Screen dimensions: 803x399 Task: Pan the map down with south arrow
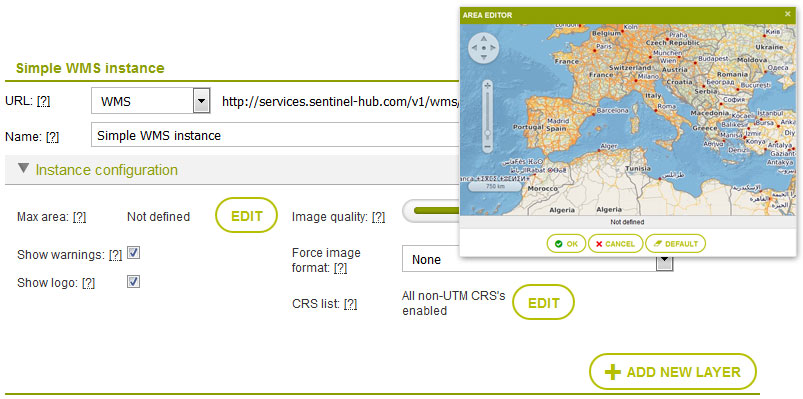pos(483,57)
